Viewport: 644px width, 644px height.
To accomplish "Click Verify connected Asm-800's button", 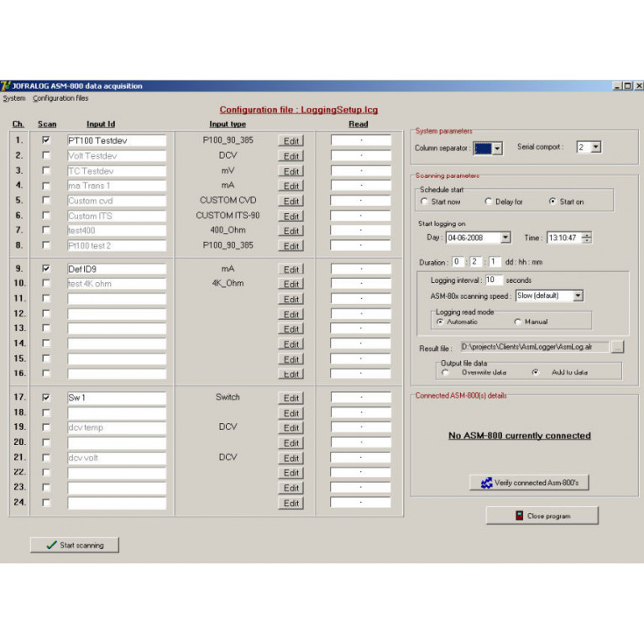I will click(x=529, y=483).
